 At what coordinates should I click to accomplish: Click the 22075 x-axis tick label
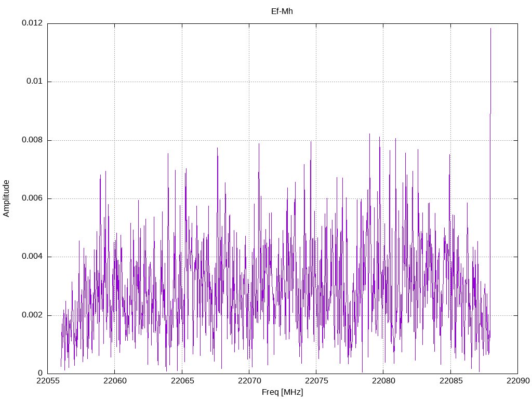pyautogui.click(x=316, y=381)
